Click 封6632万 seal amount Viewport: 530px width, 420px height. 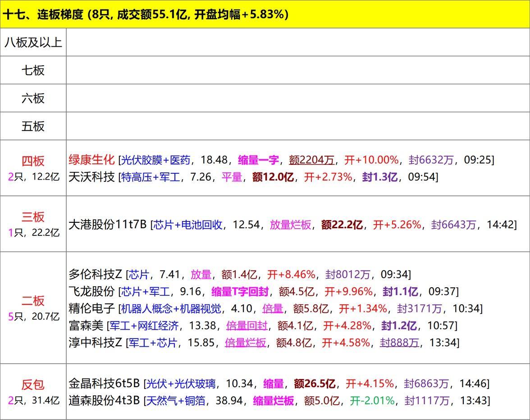pyautogui.click(x=431, y=160)
